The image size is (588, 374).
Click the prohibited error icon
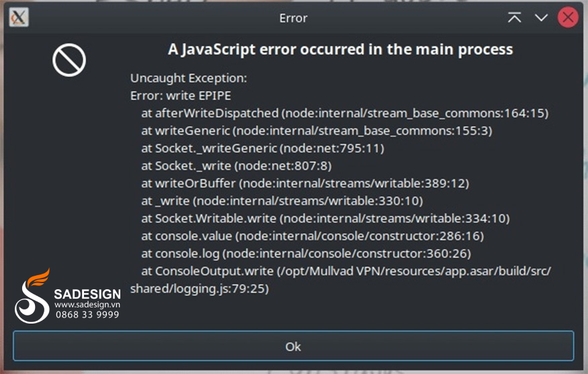pos(69,60)
